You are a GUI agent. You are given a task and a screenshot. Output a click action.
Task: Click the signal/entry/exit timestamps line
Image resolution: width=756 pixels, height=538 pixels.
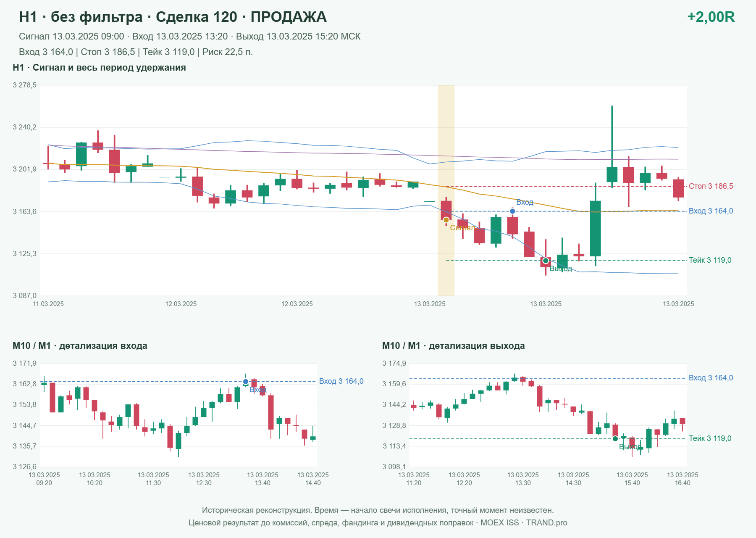click(189, 37)
